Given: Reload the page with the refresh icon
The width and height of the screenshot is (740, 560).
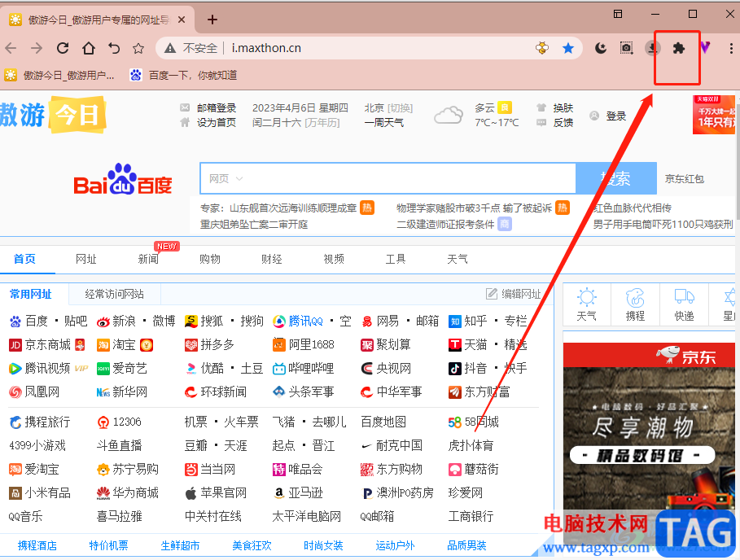Looking at the screenshot, I should pos(63,48).
